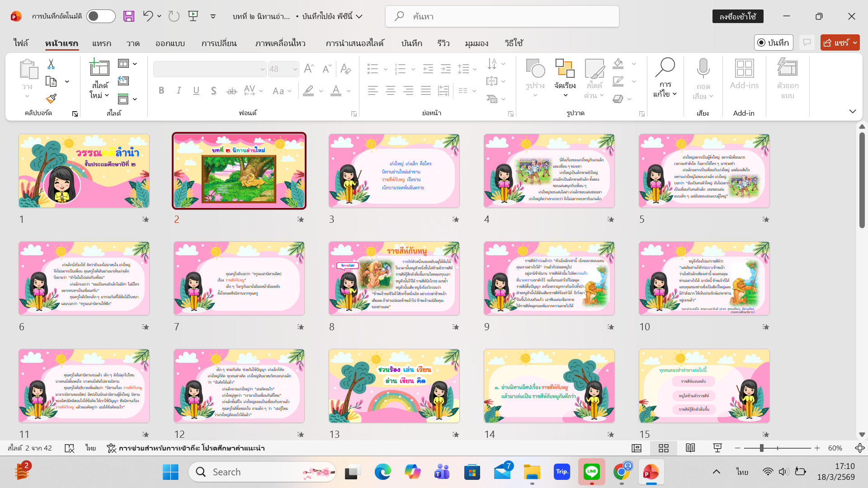Switch to the Animations tab

point(280,43)
